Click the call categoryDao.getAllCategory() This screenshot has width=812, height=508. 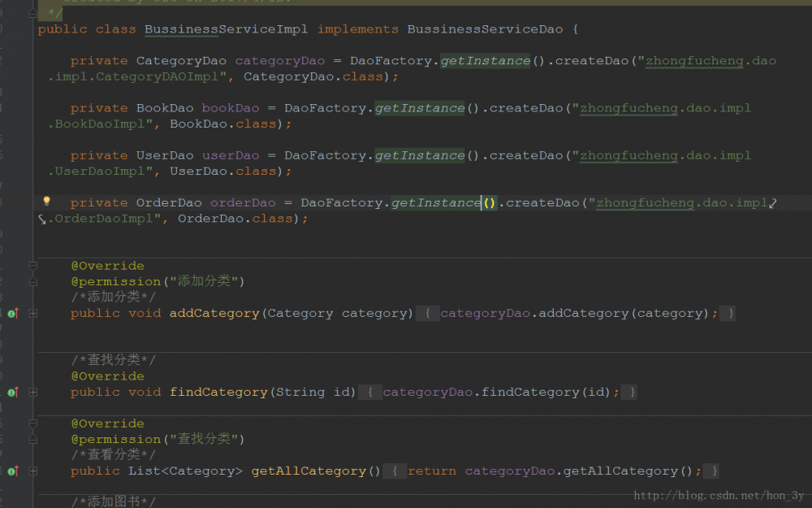[x=579, y=471]
